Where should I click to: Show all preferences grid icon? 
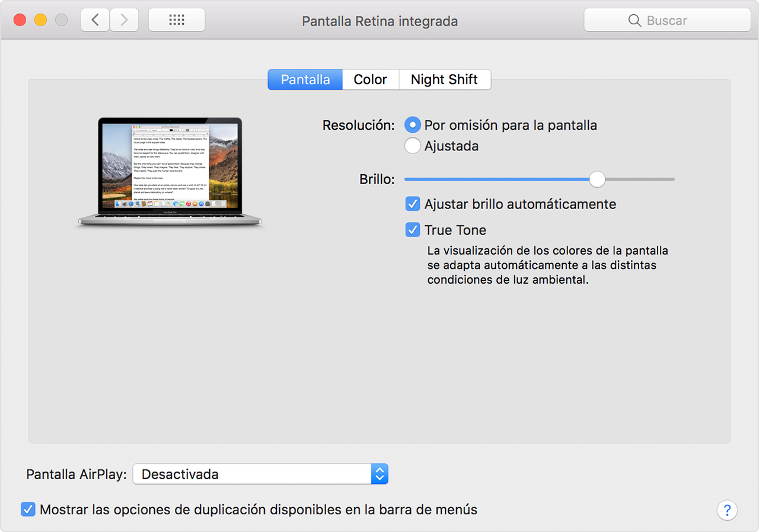(176, 20)
